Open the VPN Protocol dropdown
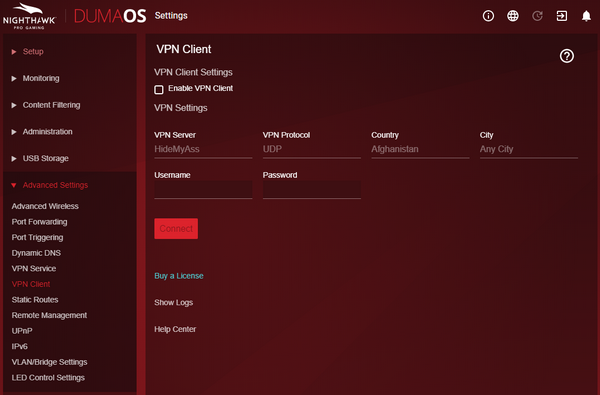The width and height of the screenshot is (600, 395). (x=311, y=149)
